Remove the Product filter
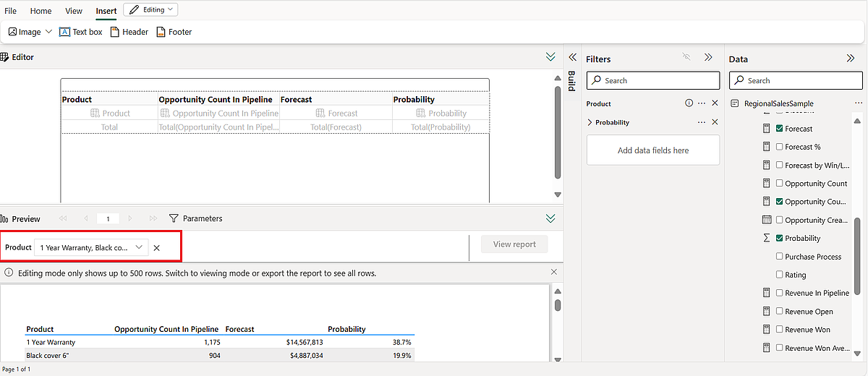 click(x=715, y=103)
